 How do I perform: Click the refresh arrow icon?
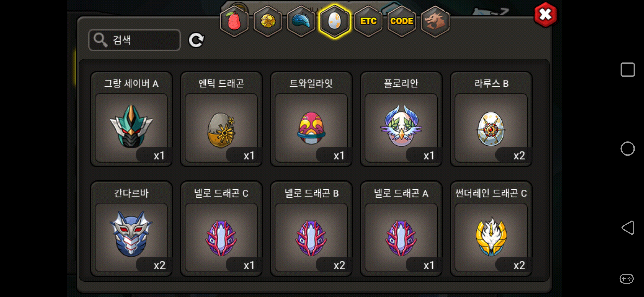coord(196,40)
